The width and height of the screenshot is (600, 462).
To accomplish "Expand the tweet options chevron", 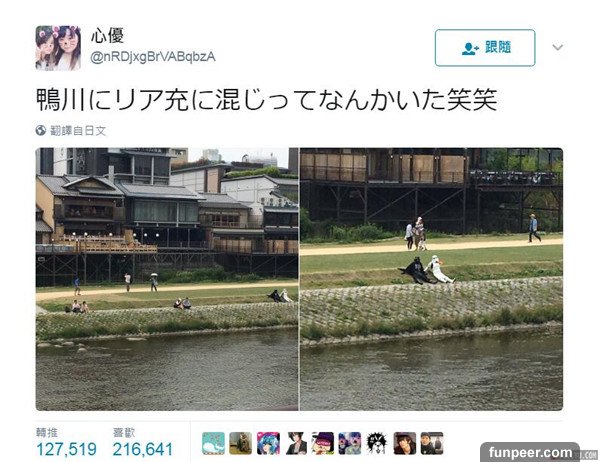I will point(558,47).
